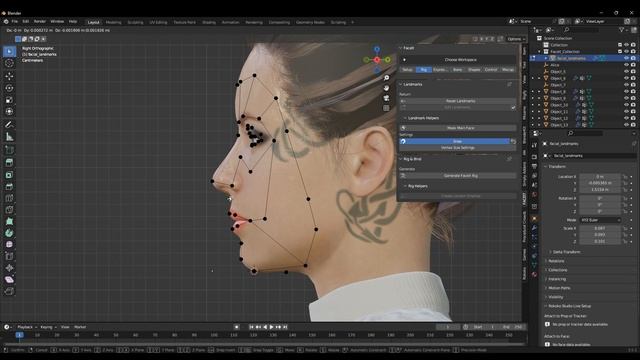Select the Rotate tool
This screenshot has height=360, width=640.
tap(9, 88)
